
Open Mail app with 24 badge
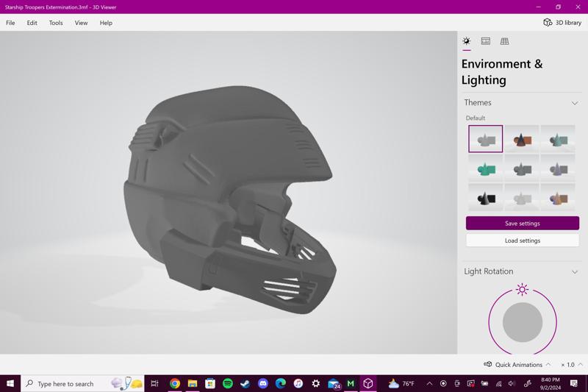tap(334, 384)
